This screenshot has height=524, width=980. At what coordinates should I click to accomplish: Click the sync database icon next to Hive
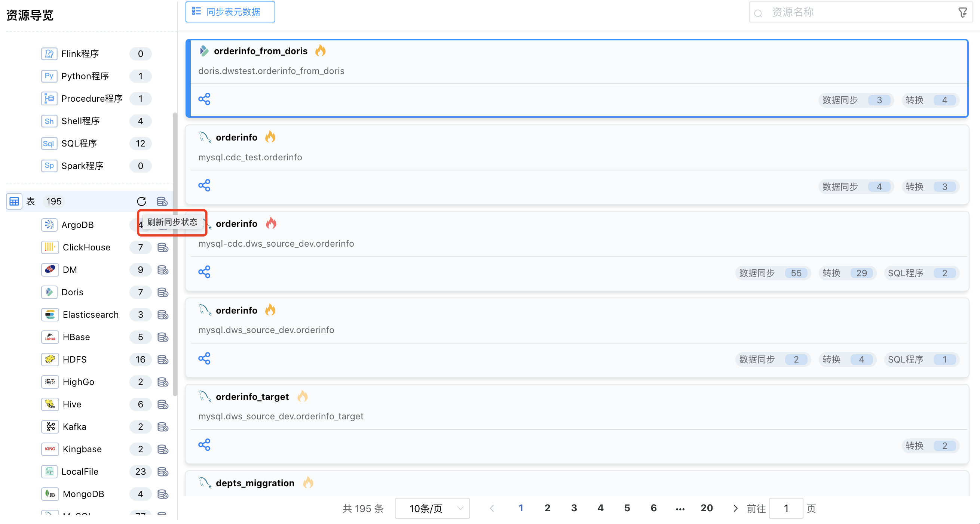pos(163,404)
